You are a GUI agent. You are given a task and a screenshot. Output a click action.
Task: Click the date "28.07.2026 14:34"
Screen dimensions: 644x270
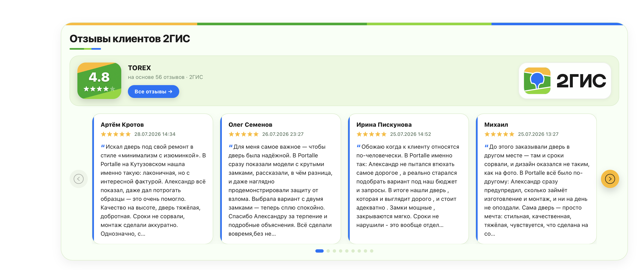click(x=155, y=134)
